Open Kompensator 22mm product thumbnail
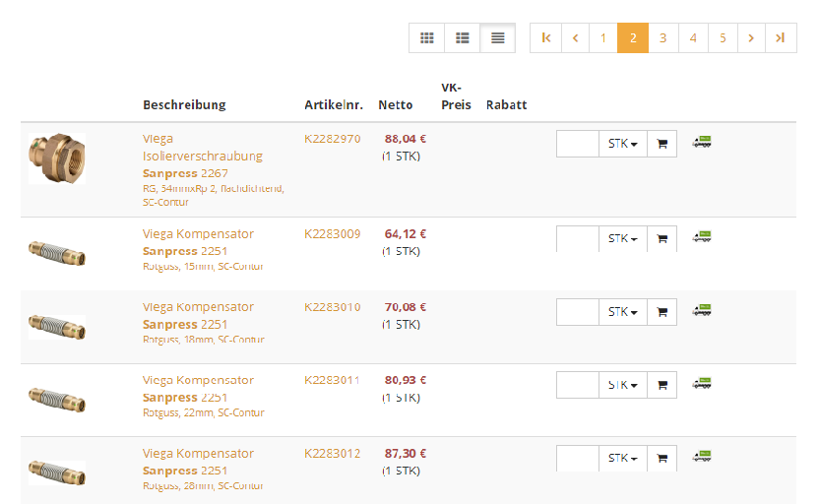819x504 pixels. pyautogui.click(x=57, y=400)
